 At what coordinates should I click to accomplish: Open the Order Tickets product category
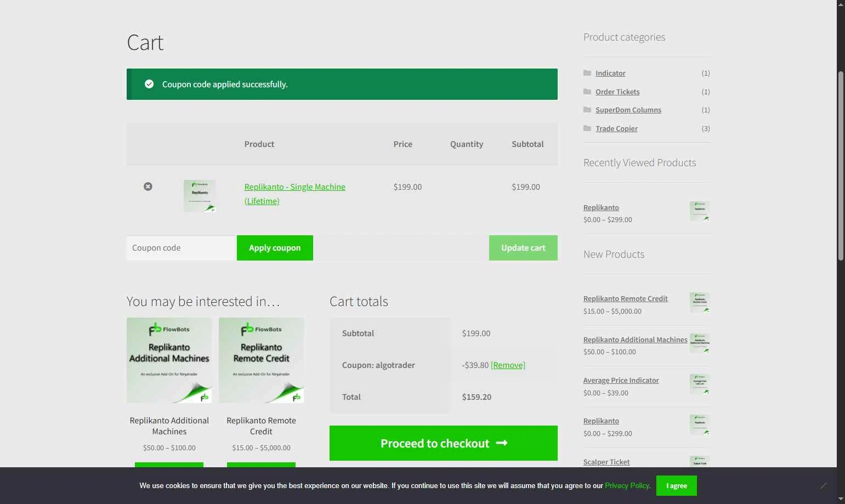617,92
